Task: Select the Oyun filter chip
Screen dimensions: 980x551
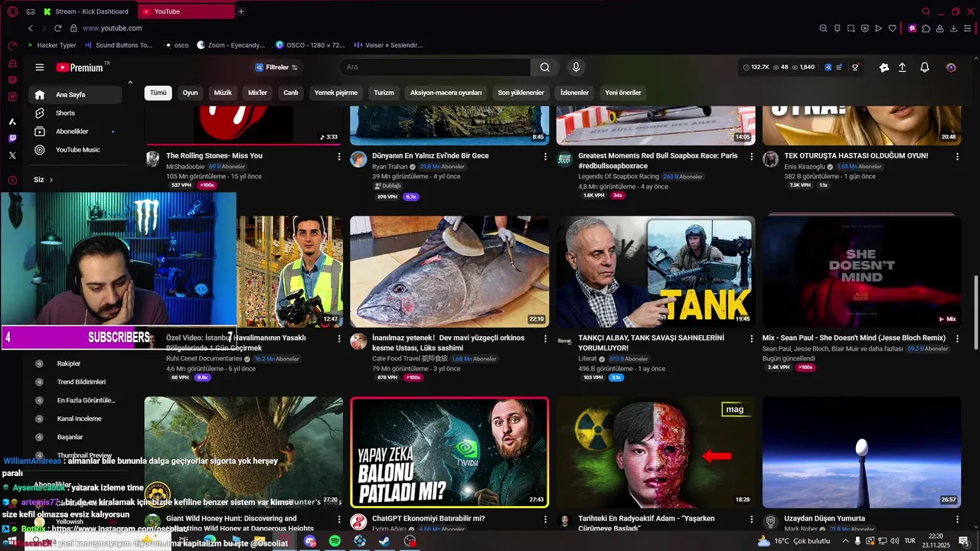Action: pyautogui.click(x=190, y=93)
